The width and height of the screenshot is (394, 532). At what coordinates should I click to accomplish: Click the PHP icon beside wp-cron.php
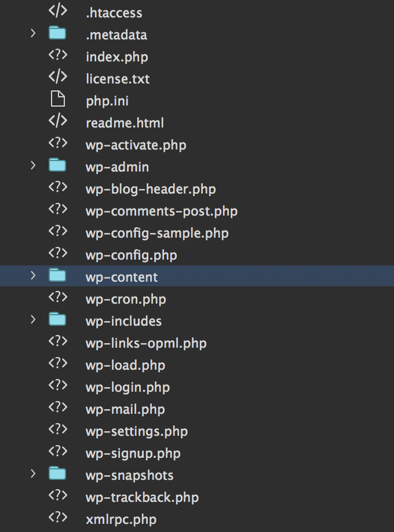pos(58,297)
